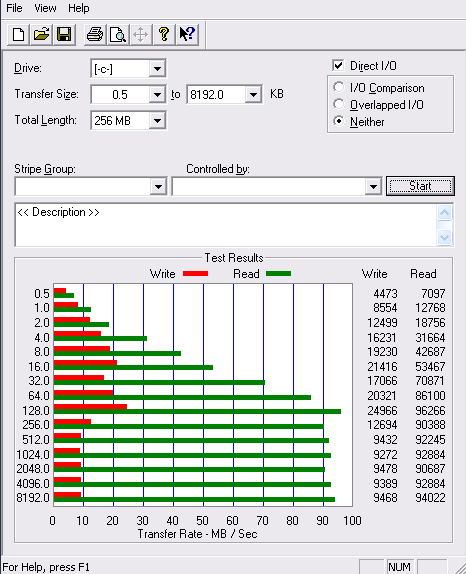Screen dimensions: 466x574
Task: Click the four-arrow move toolbar icon
Action: tap(141, 35)
